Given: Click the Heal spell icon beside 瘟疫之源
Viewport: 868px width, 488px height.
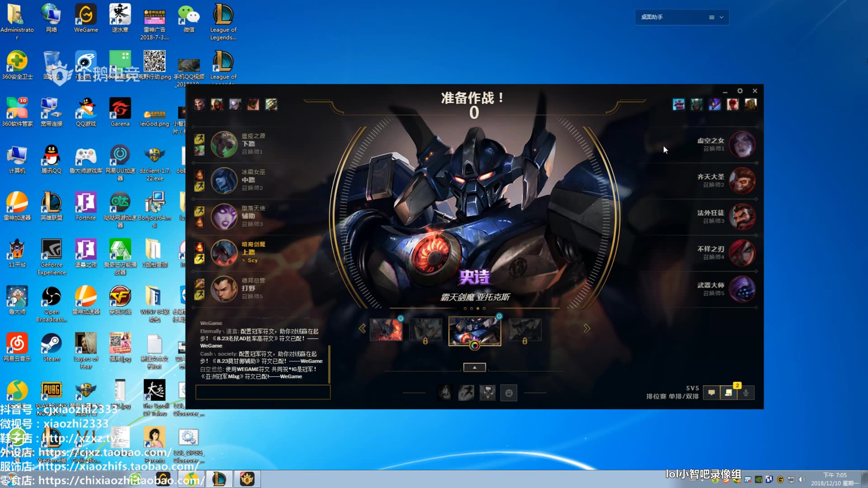Looking at the screenshot, I should point(199,150).
